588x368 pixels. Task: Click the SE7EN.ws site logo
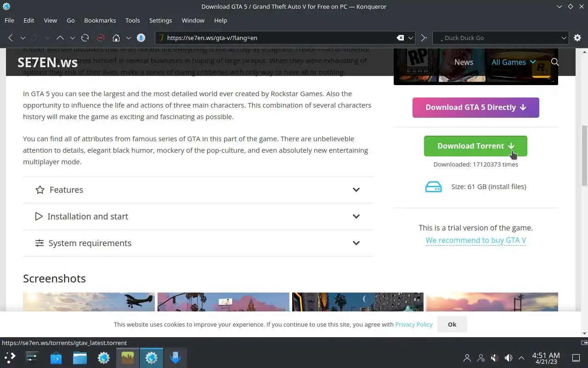pos(47,63)
